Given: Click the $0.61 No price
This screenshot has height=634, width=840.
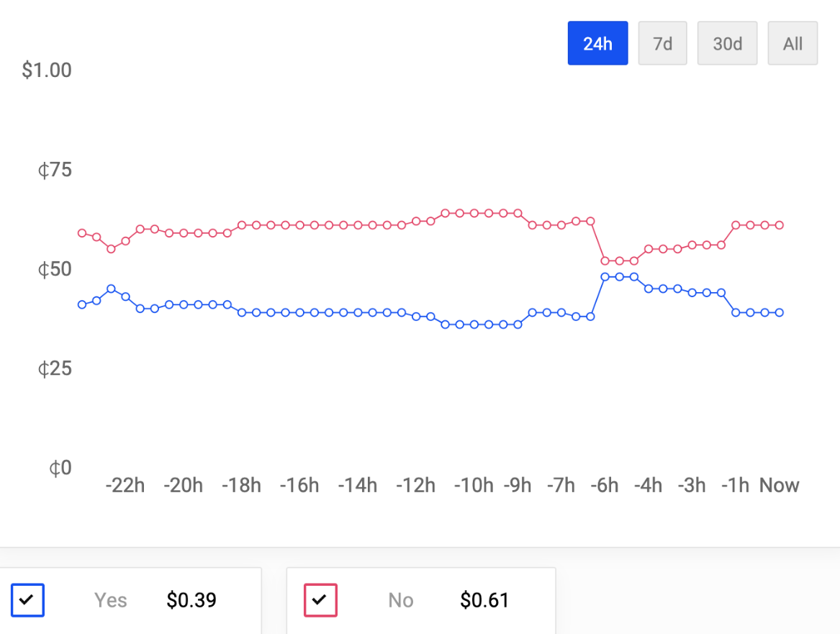Looking at the screenshot, I should tap(484, 600).
